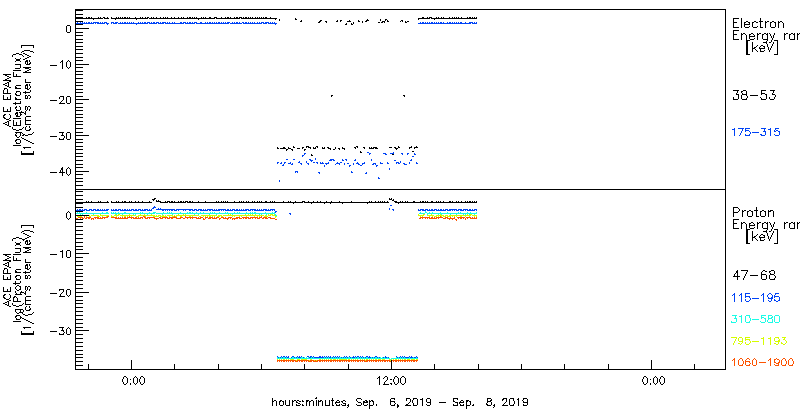Click the 12:00 time axis label

[x=391, y=380]
